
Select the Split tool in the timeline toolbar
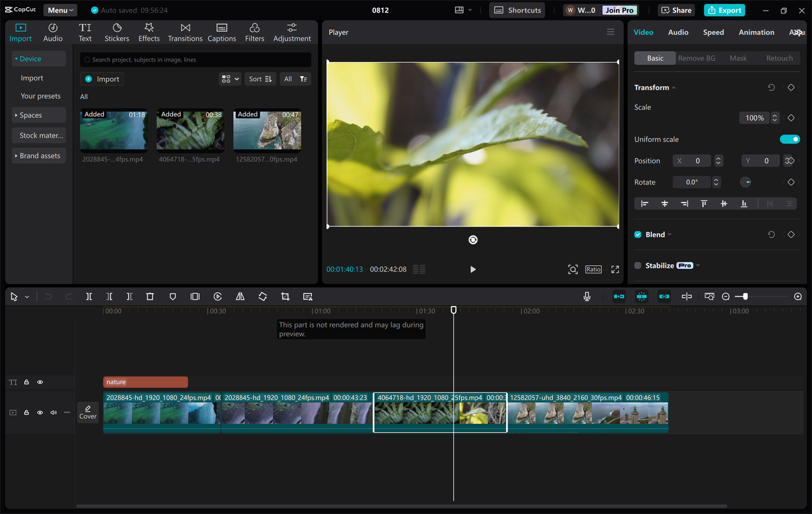click(89, 296)
